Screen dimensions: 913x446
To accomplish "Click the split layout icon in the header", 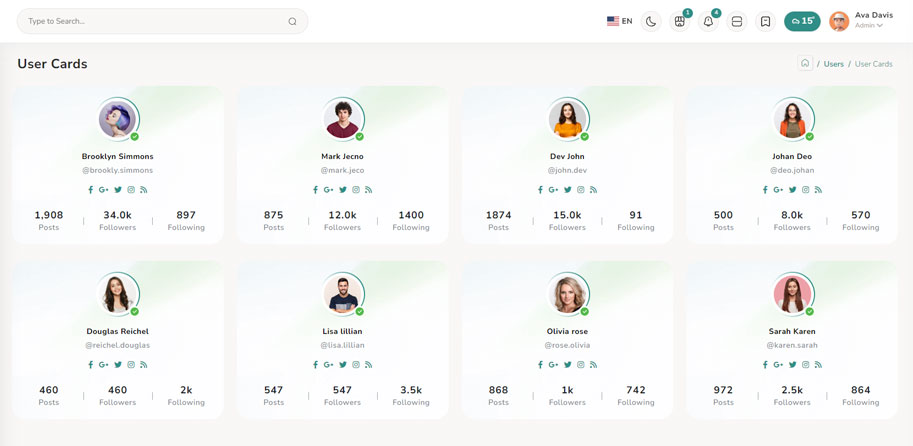I will pos(737,21).
